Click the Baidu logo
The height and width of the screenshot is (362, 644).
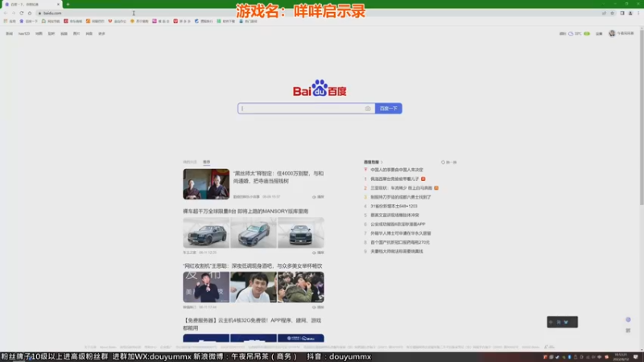click(320, 88)
